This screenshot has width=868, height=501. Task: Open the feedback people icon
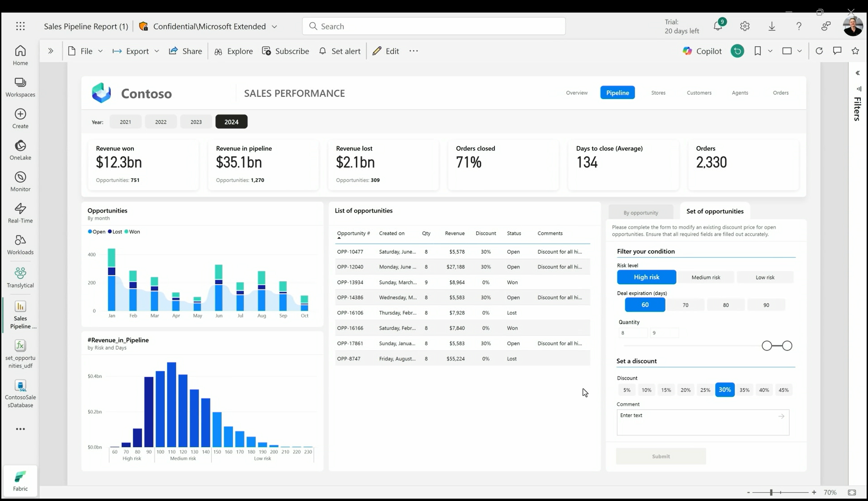(x=826, y=26)
